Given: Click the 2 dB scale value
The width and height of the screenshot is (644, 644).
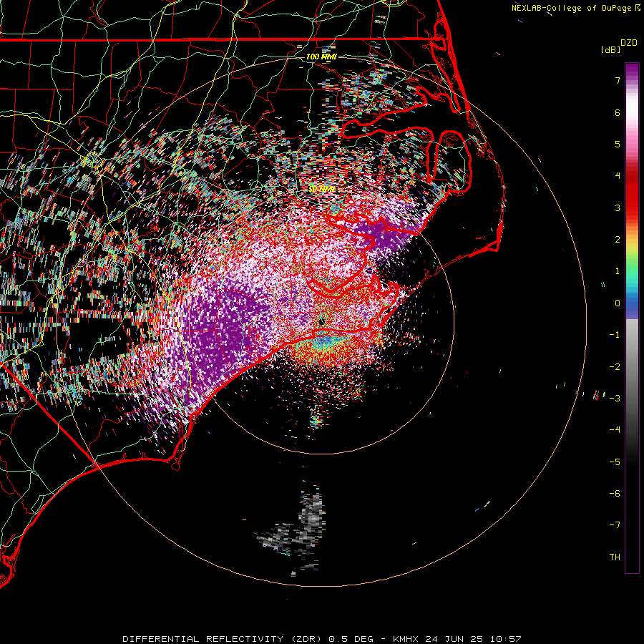Looking at the screenshot, I should pyautogui.click(x=618, y=240).
